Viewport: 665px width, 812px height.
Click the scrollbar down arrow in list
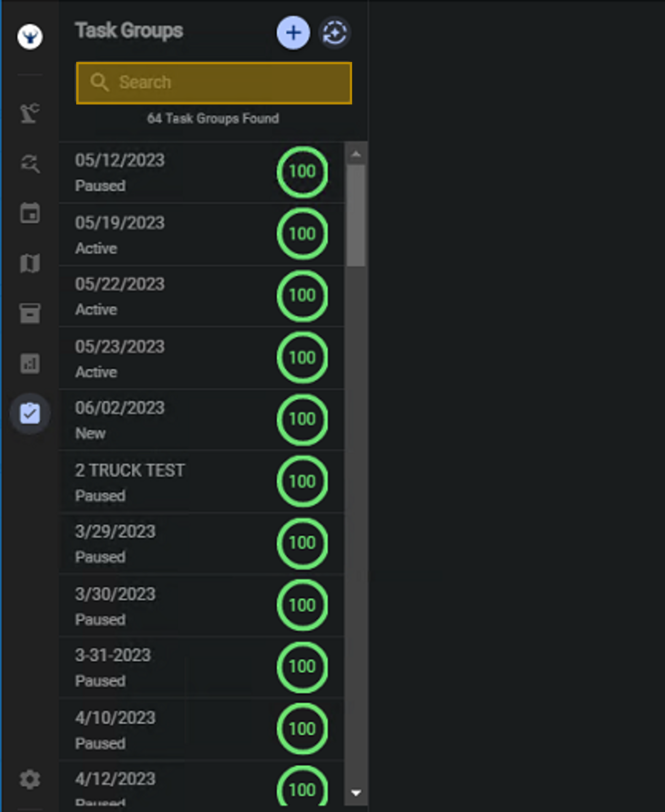click(356, 793)
